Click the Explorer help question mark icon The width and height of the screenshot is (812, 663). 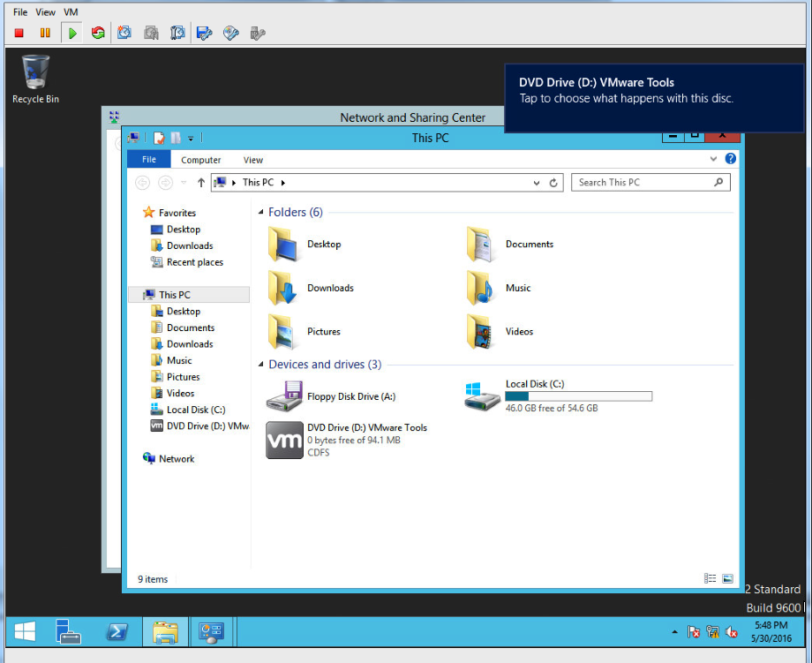730,160
